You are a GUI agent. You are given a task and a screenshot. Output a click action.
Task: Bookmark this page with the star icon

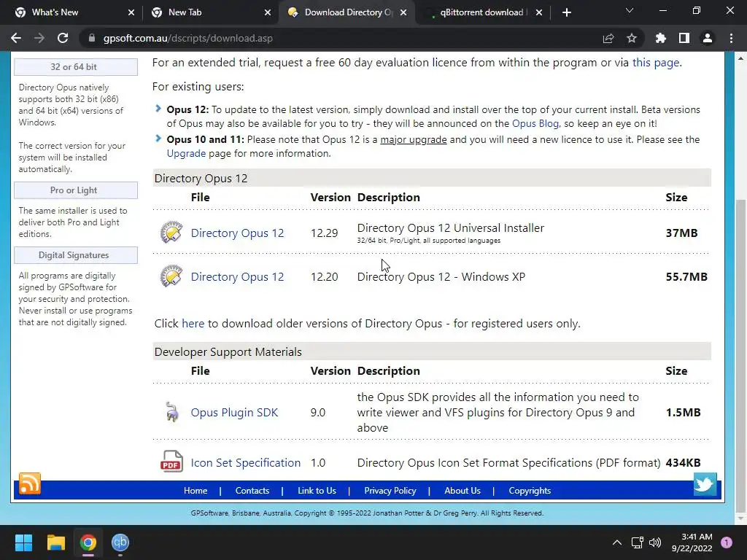(632, 38)
